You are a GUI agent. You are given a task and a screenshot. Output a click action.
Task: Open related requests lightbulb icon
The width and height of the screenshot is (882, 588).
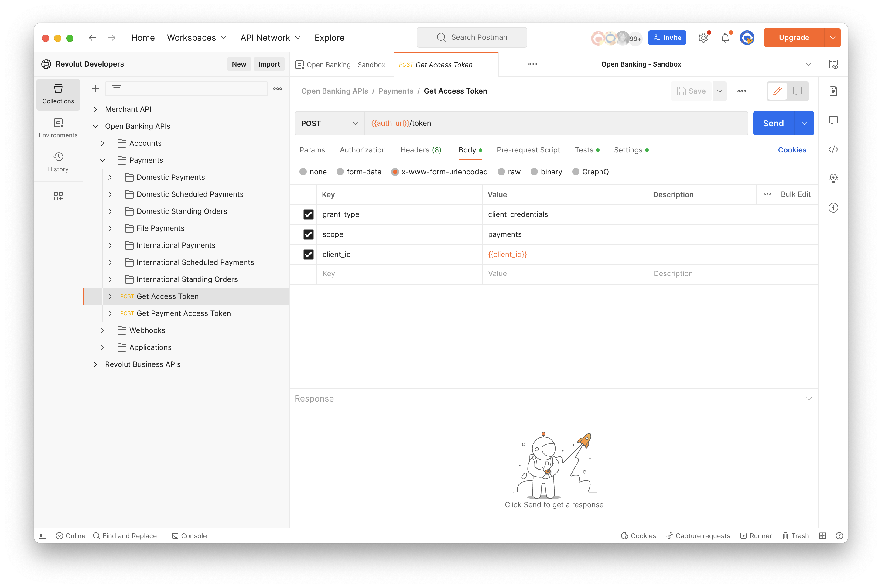[833, 179]
